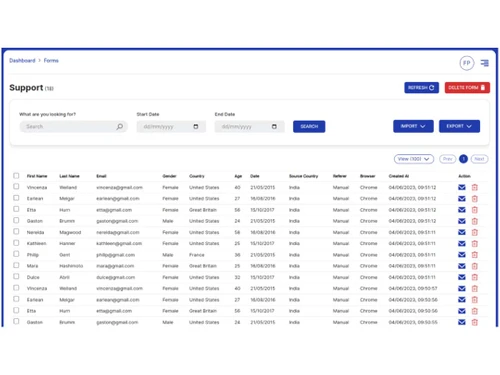
Task: Remove the Kathleen Hanner entry with trash icon
Action: point(475,244)
